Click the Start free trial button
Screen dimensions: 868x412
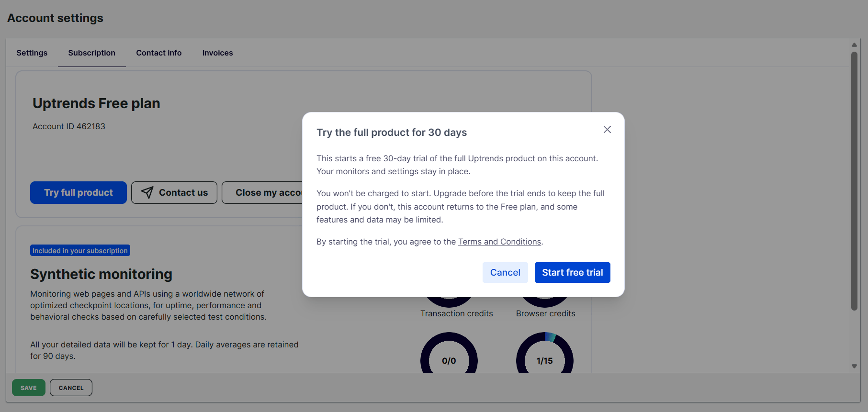click(x=573, y=272)
